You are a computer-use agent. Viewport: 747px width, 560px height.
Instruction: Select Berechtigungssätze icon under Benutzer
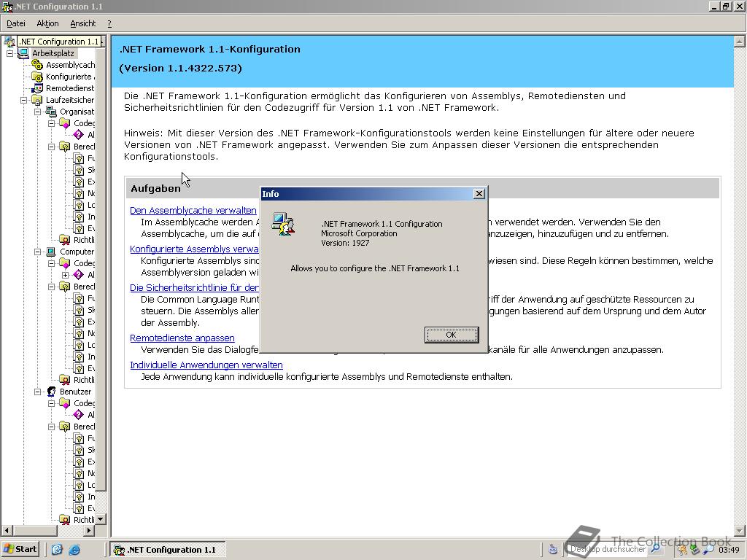(x=65, y=427)
